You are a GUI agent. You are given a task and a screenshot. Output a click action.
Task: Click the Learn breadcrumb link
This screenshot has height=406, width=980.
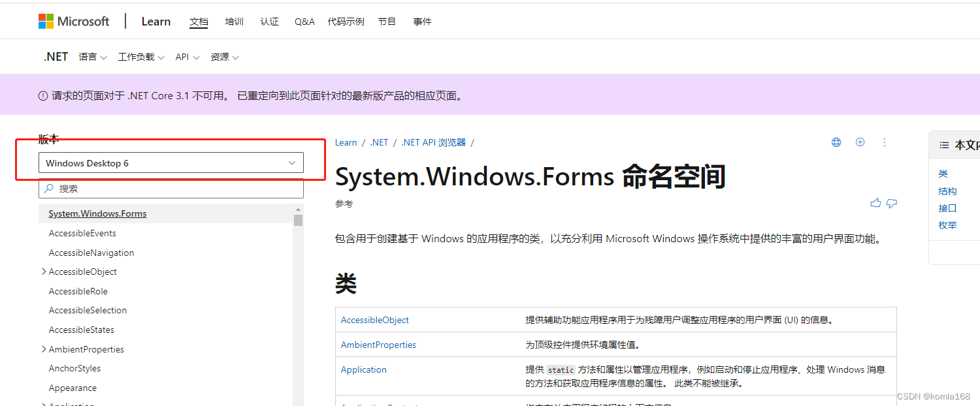(346, 142)
